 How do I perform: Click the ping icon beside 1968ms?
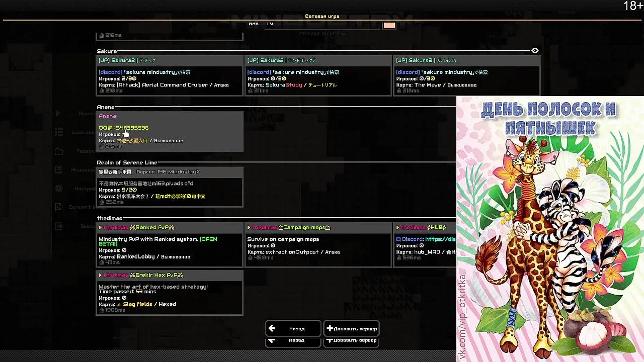(x=101, y=310)
